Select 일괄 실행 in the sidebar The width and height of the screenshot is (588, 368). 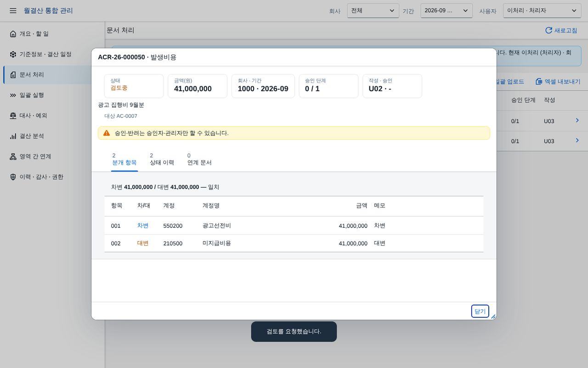coord(52,95)
